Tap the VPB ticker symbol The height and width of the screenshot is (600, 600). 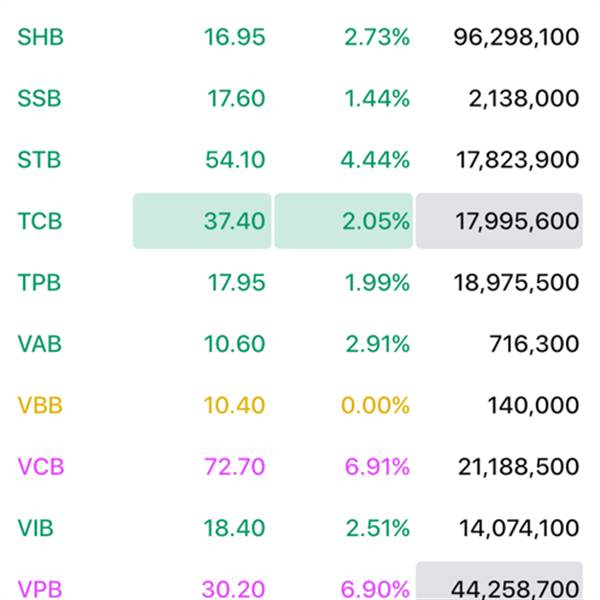click(39, 588)
